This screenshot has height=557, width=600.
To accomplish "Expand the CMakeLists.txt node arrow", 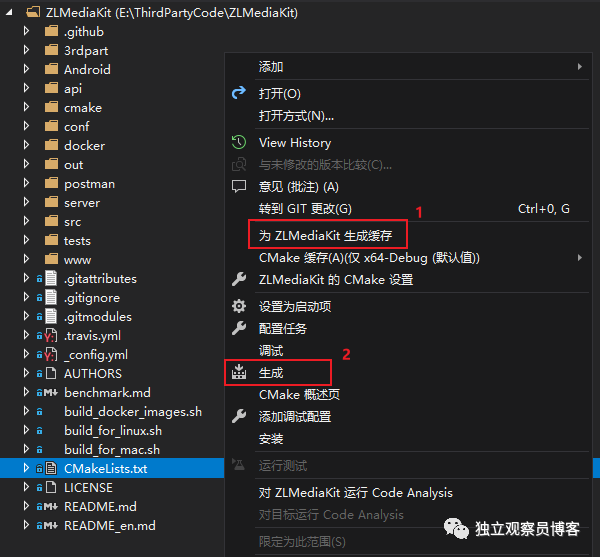I will click(x=26, y=468).
